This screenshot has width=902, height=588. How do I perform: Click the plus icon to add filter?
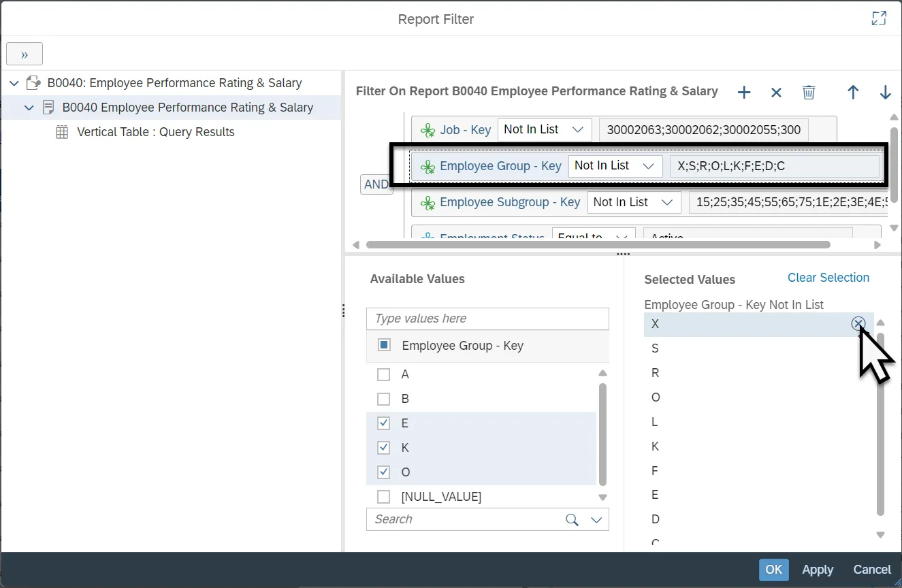pyautogui.click(x=744, y=93)
